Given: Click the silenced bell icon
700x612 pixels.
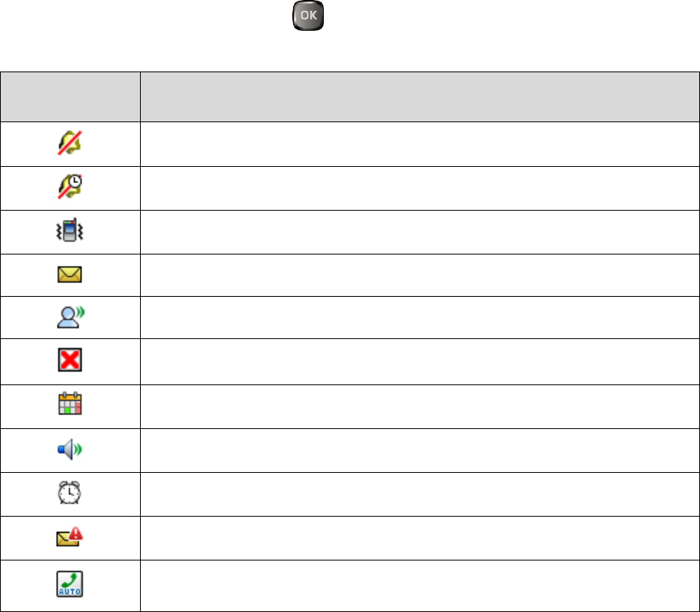Looking at the screenshot, I should (x=70, y=143).
